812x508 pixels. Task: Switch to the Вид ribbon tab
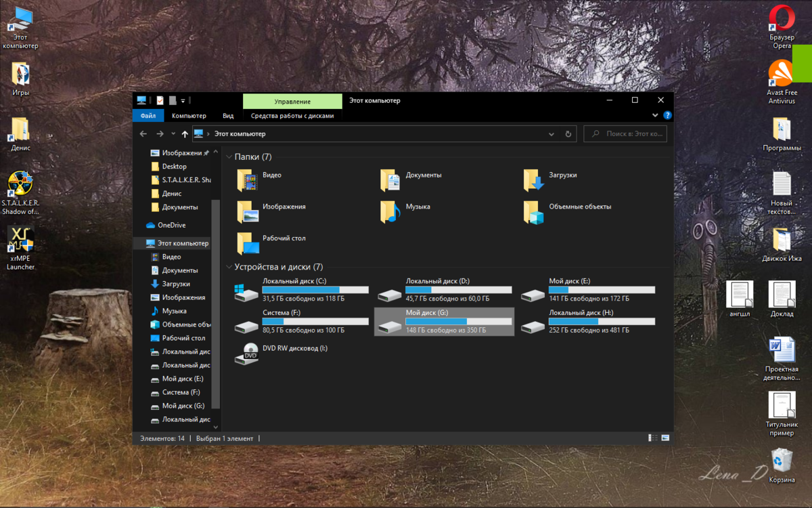[x=228, y=116]
